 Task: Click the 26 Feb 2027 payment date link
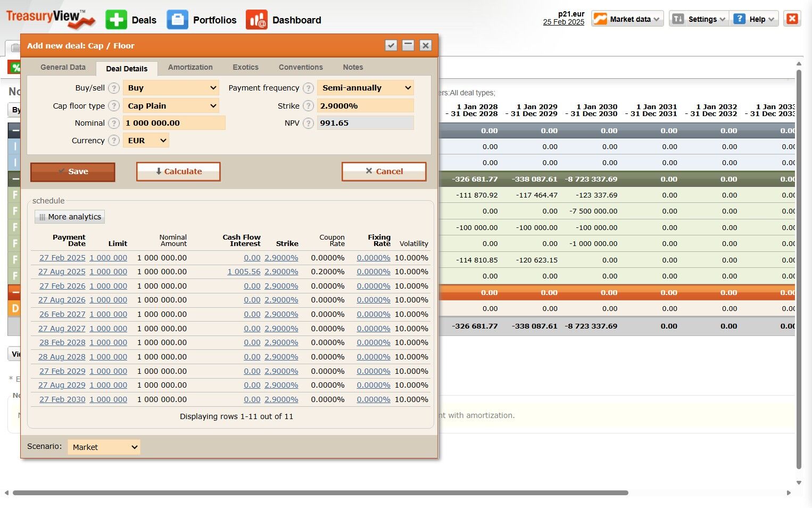[x=62, y=314]
